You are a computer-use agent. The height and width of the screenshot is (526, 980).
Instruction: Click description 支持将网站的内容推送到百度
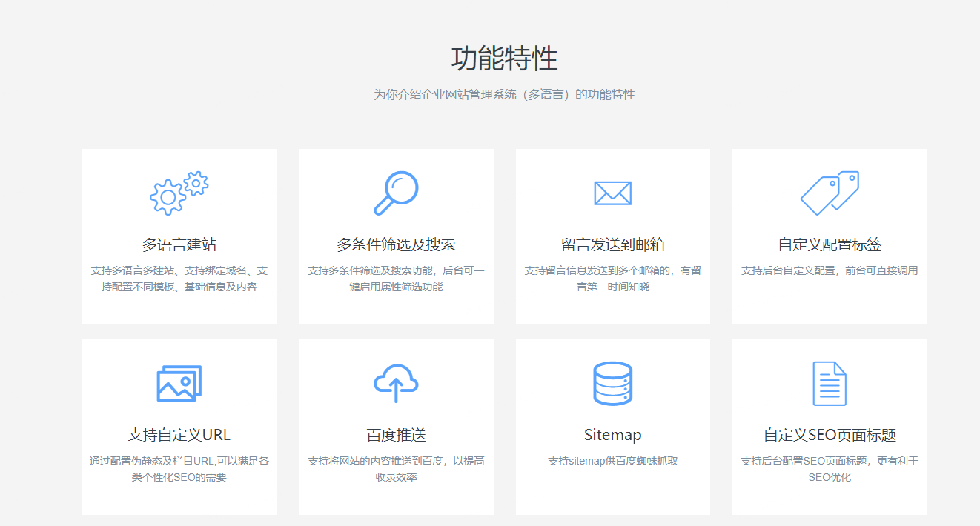[396, 469]
